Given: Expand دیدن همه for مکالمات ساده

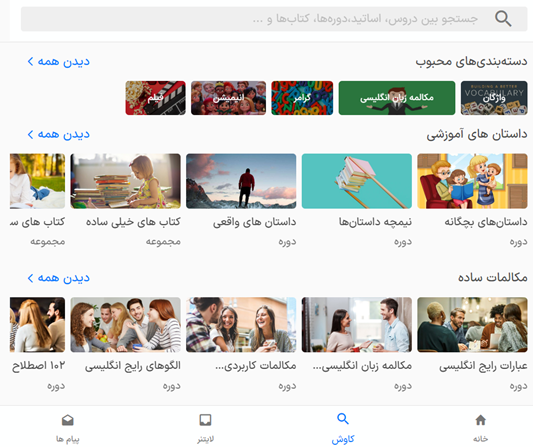Looking at the screenshot, I should coord(58,278).
